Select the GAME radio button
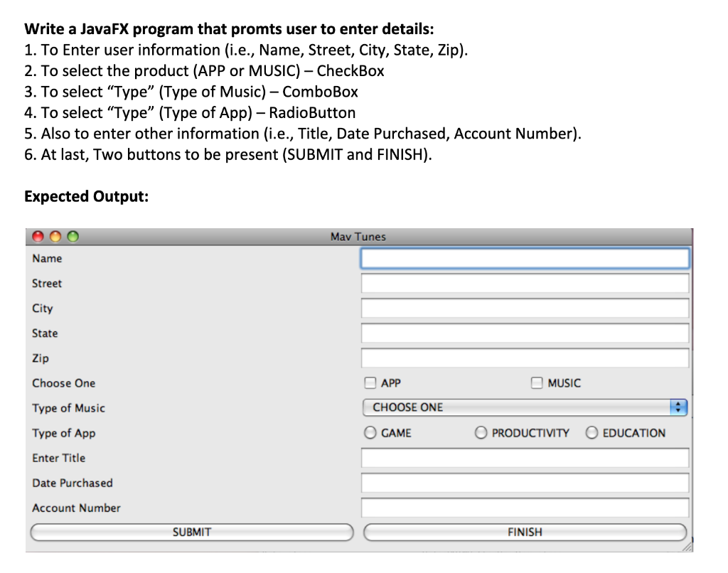 pyautogui.click(x=370, y=432)
